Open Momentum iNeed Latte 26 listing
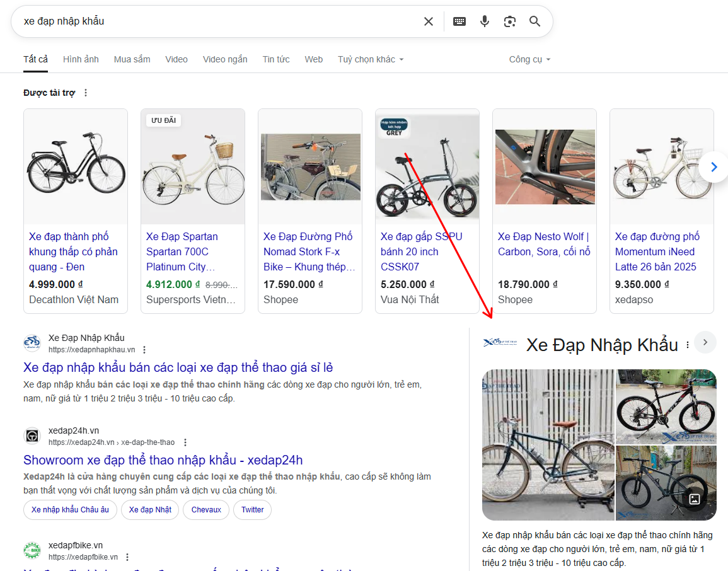Screen dimensions: 728x571 pos(657,251)
